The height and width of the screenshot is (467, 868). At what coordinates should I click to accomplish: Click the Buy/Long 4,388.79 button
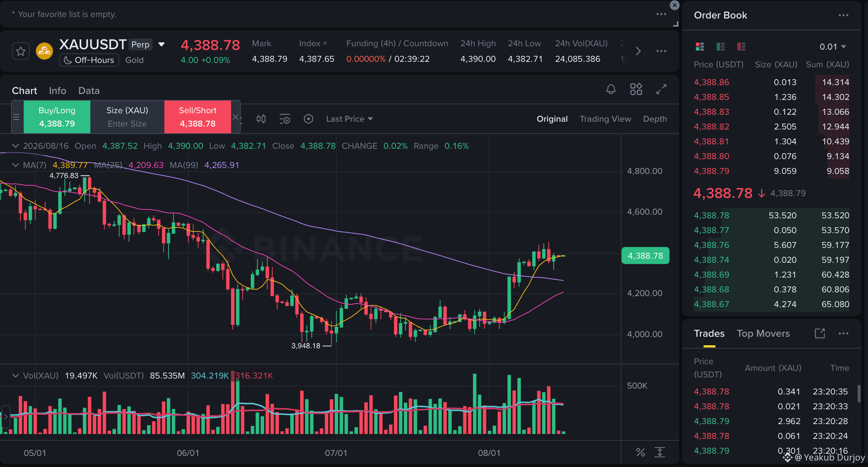57,117
